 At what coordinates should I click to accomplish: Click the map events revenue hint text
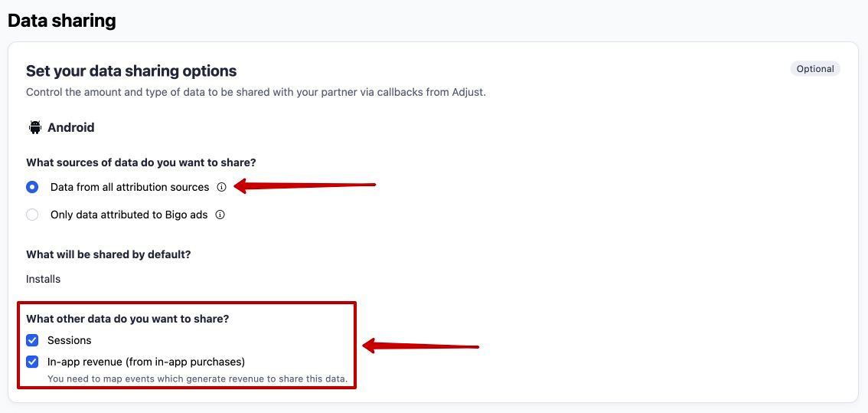click(x=197, y=379)
